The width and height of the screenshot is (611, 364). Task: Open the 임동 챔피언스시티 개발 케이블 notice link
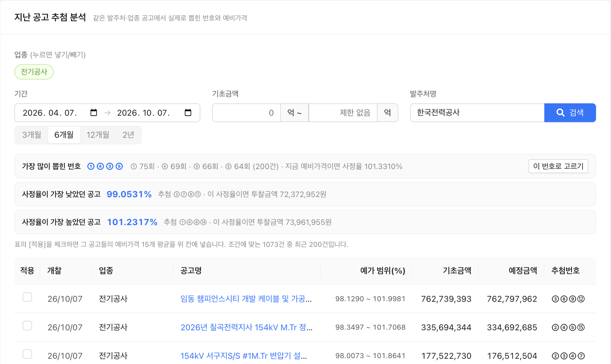point(246,299)
